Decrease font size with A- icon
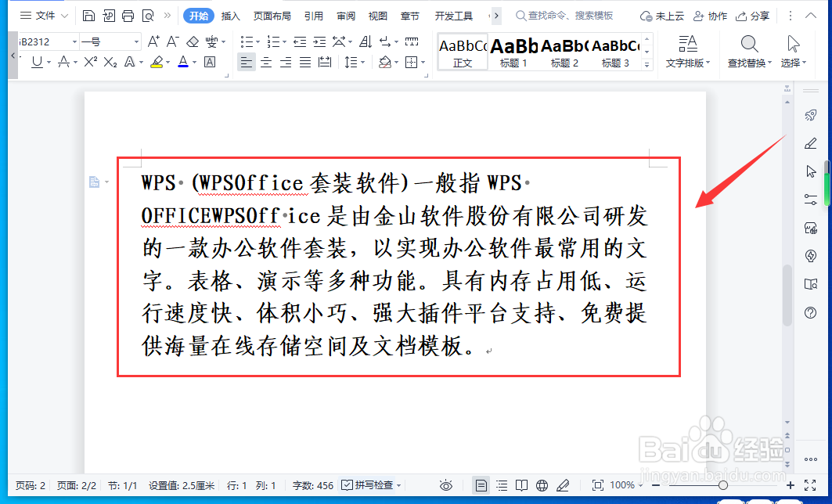Viewport: 832px width, 504px height. pos(173,41)
